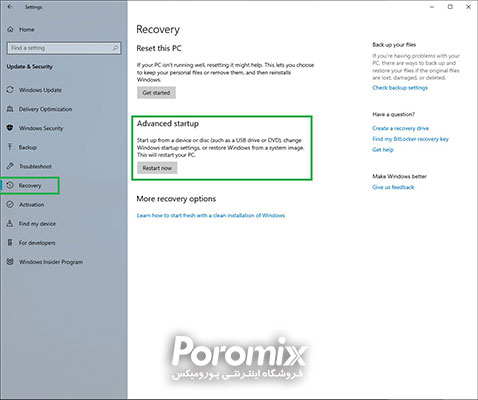Go to For developers settings
Viewport: 478px width, 400px height.
(x=37, y=243)
